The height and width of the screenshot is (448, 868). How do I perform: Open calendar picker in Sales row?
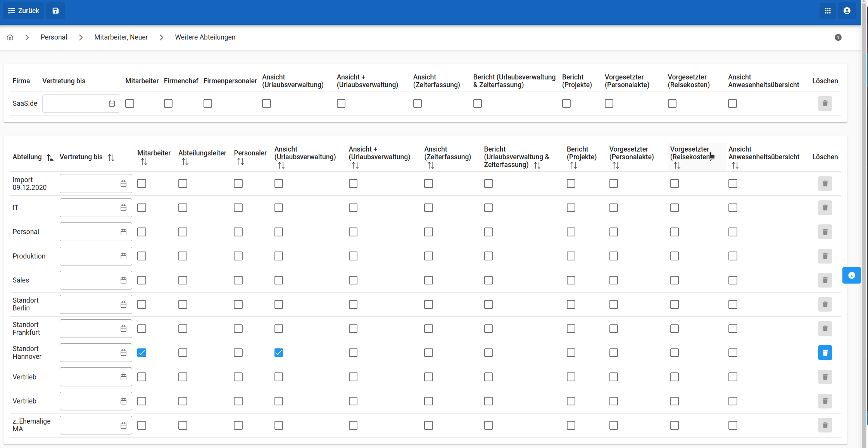(x=123, y=280)
